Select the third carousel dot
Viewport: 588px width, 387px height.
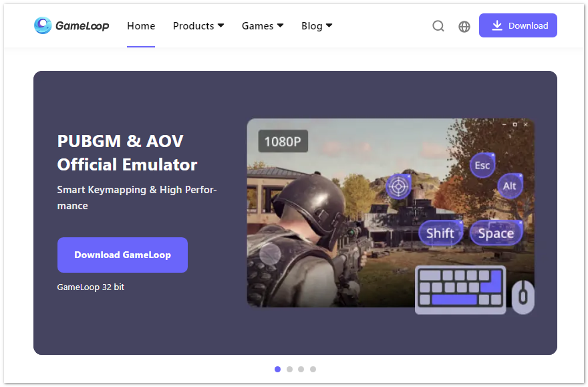301,370
